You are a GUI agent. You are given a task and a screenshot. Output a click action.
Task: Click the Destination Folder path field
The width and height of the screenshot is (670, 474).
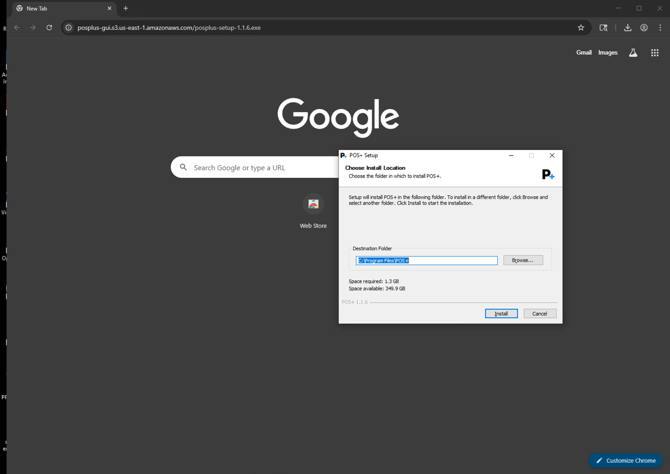click(x=426, y=260)
